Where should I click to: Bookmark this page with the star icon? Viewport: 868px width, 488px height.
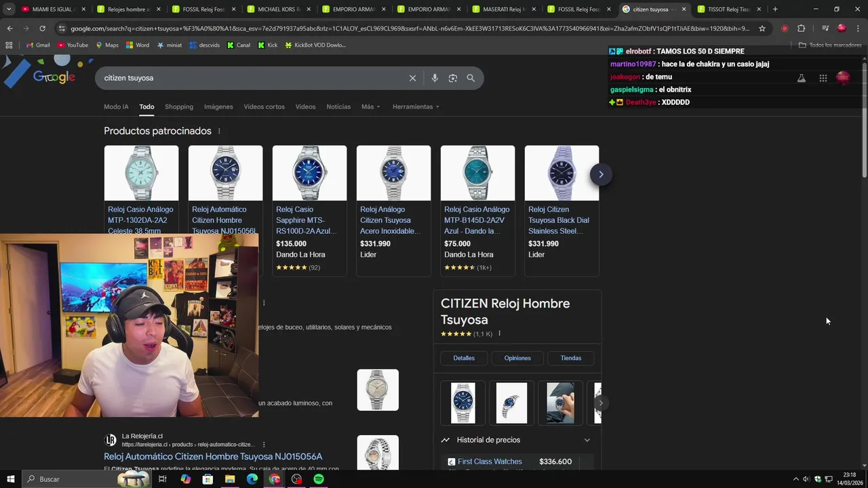[x=762, y=28]
